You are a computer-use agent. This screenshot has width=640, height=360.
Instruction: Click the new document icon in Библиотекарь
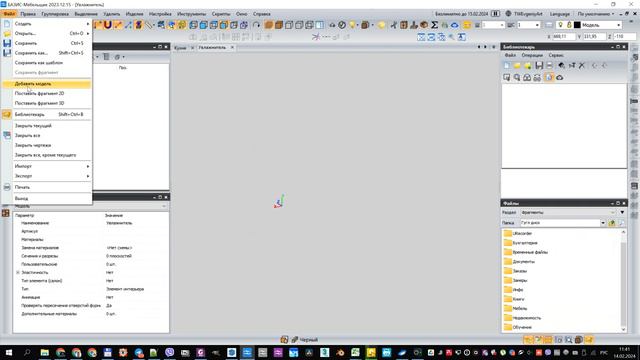click(x=507, y=65)
